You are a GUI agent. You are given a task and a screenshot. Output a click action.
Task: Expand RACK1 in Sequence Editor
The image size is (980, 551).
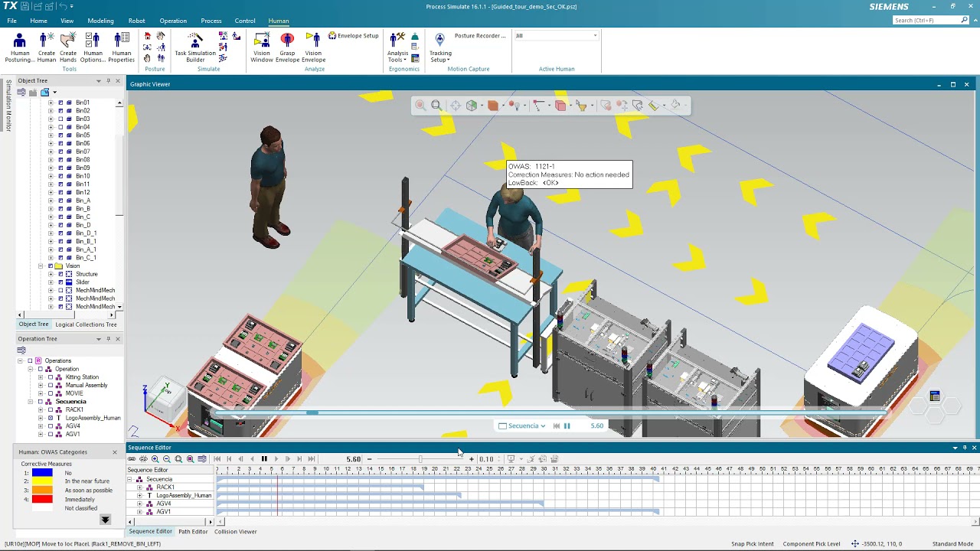tap(139, 487)
